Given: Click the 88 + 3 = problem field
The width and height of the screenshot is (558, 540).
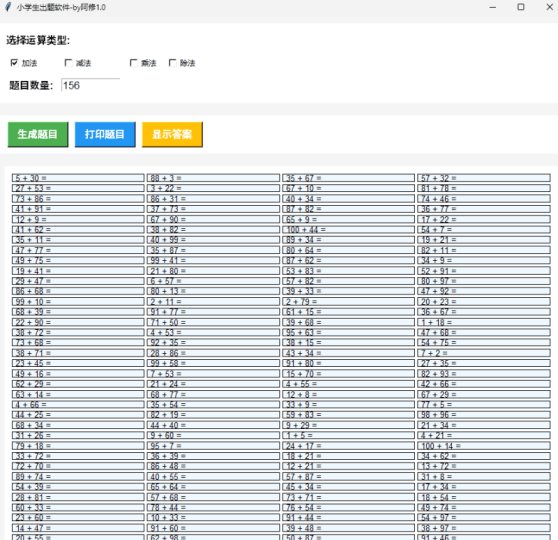Looking at the screenshot, I should tap(213, 178).
